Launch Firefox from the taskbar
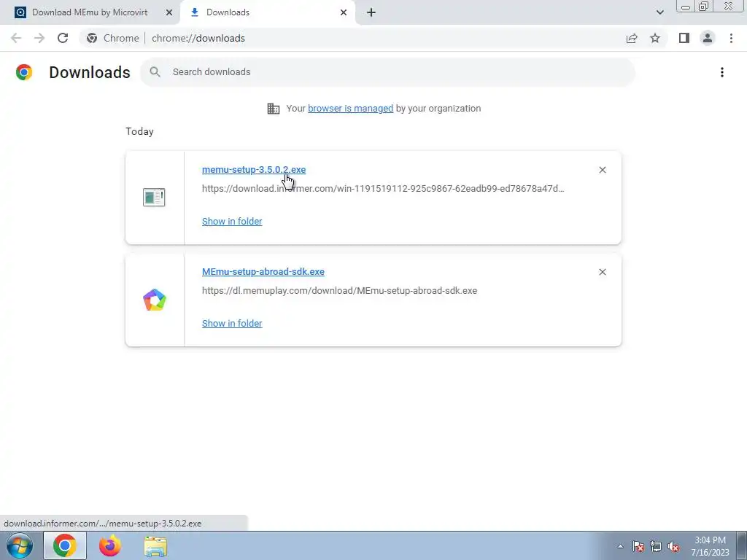Image resolution: width=747 pixels, height=560 pixels. [x=109, y=545]
